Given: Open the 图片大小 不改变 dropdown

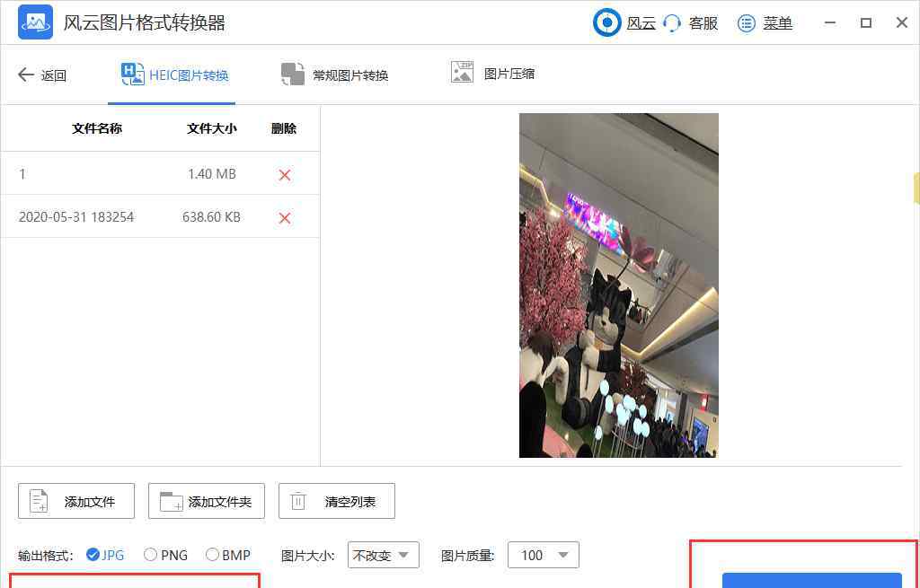Looking at the screenshot, I should 383,555.
